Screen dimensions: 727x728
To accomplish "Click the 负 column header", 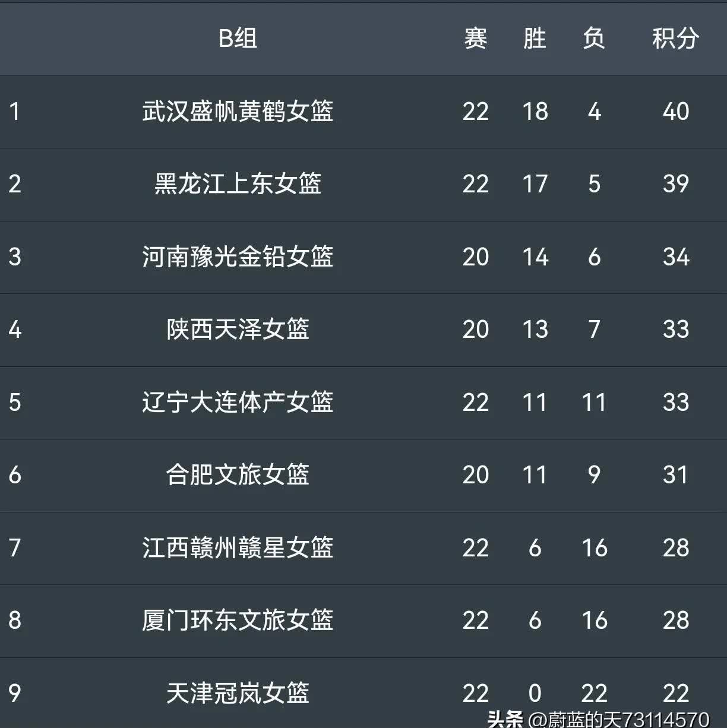I will [x=594, y=39].
